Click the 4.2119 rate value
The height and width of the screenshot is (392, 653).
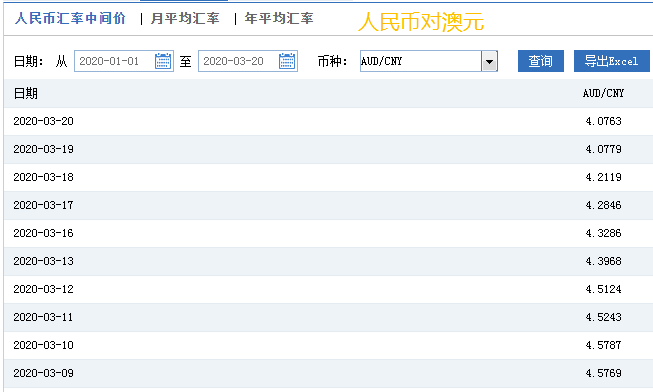[603, 177]
